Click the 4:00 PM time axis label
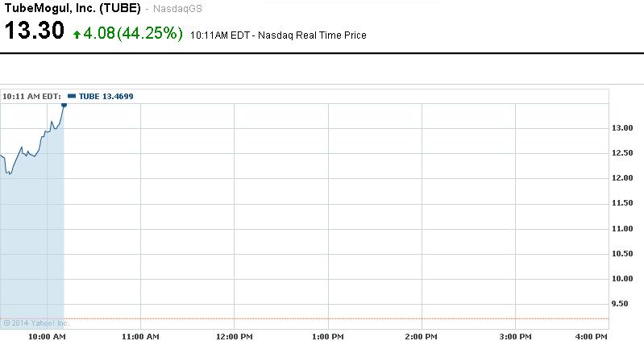The height and width of the screenshot is (341, 644). tap(591, 335)
